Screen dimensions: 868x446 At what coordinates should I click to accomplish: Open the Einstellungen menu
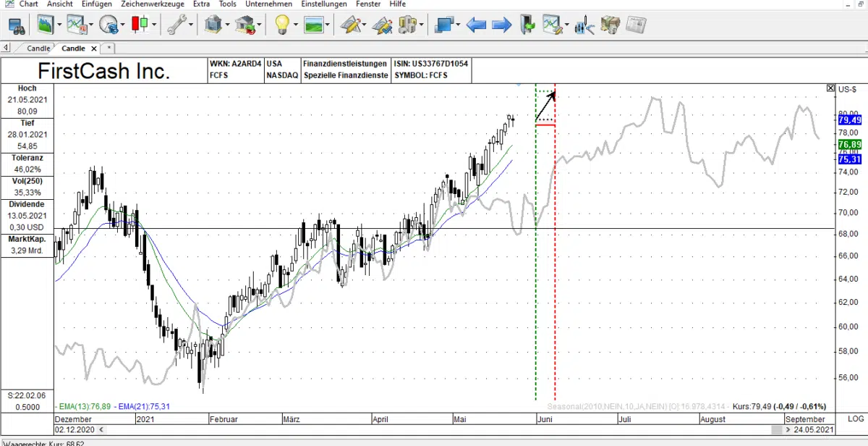pos(325,4)
